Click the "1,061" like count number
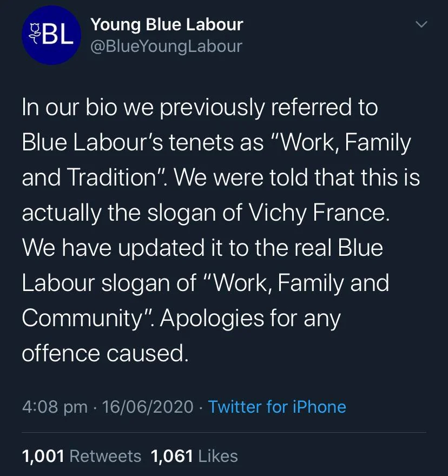 pyautogui.click(x=172, y=456)
